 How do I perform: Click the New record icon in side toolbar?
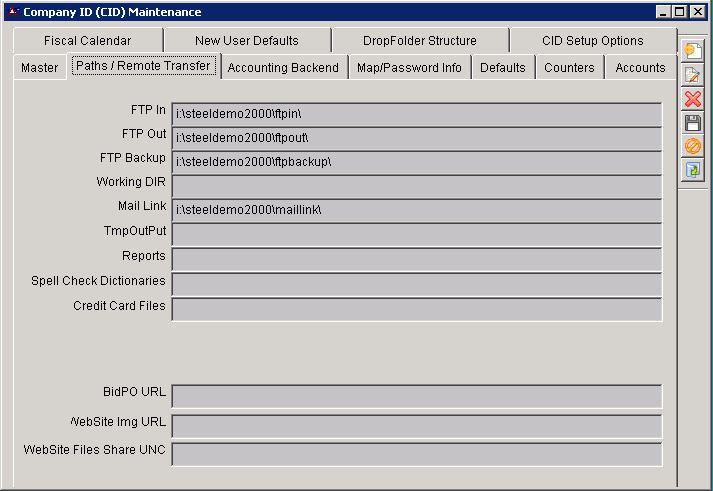pos(692,52)
